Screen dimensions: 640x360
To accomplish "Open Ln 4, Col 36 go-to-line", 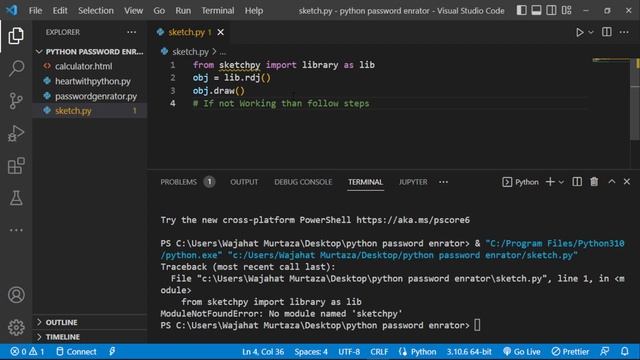I will pos(263,352).
